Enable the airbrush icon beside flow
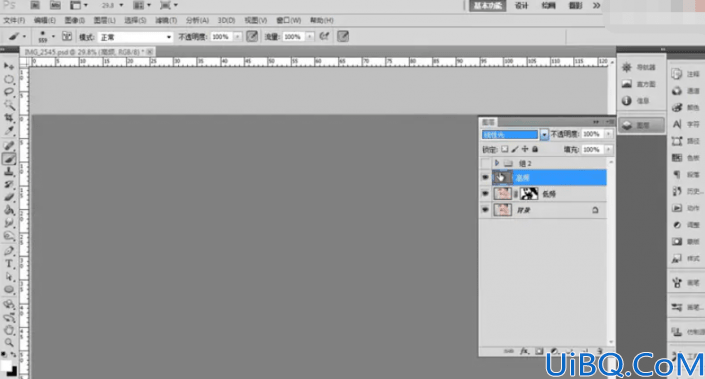The width and height of the screenshot is (705, 379). click(x=324, y=36)
